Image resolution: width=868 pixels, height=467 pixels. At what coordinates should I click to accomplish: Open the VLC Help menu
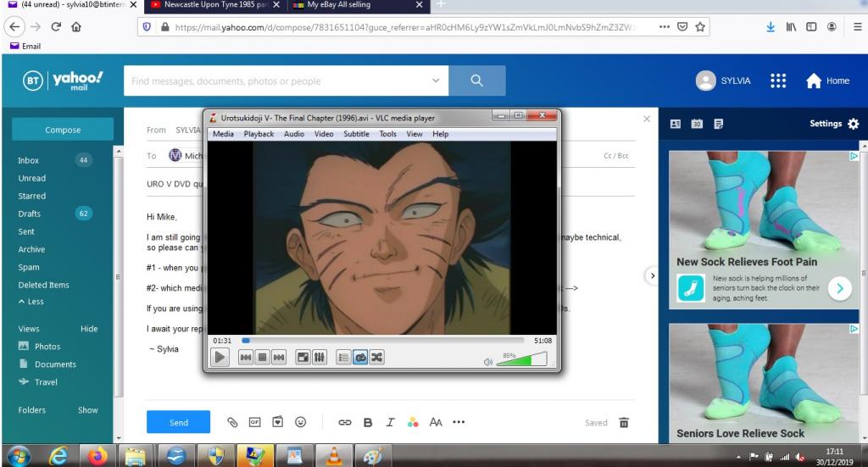pos(441,134)
